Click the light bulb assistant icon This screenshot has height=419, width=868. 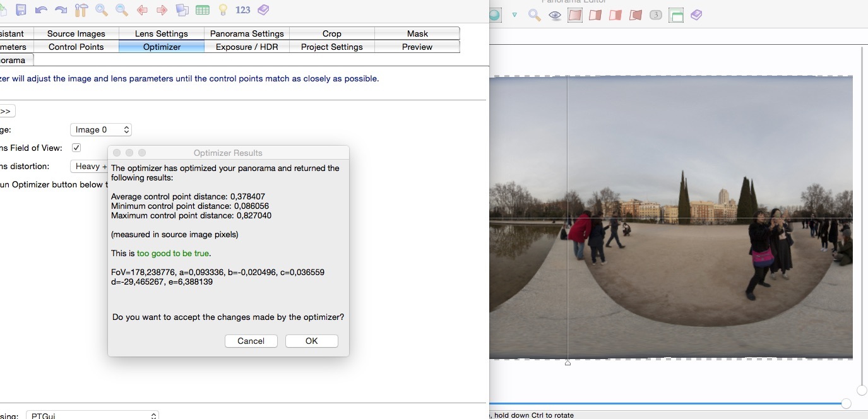coord(223,9)
